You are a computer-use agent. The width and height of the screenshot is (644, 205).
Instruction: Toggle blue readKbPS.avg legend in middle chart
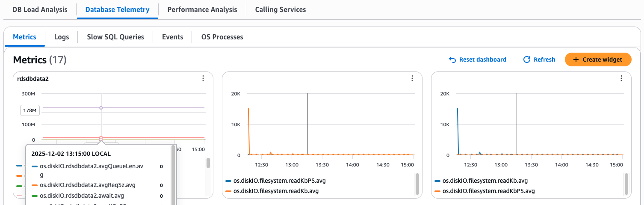point(276,181)
